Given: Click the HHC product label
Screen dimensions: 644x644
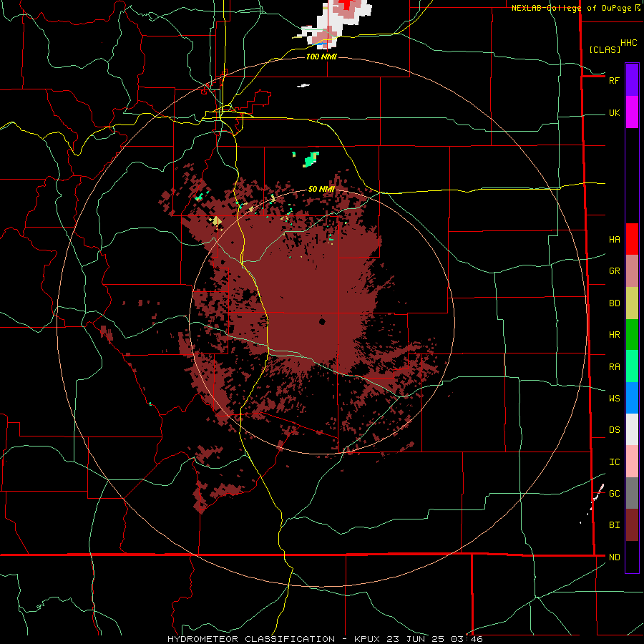Looking at the screenshot, I should click(x=628, y=43).
